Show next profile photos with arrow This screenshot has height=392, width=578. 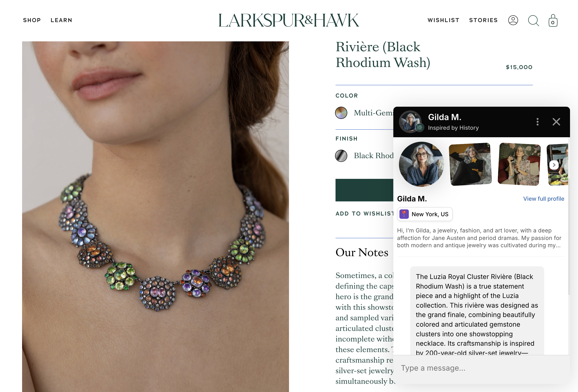(554, 165)
